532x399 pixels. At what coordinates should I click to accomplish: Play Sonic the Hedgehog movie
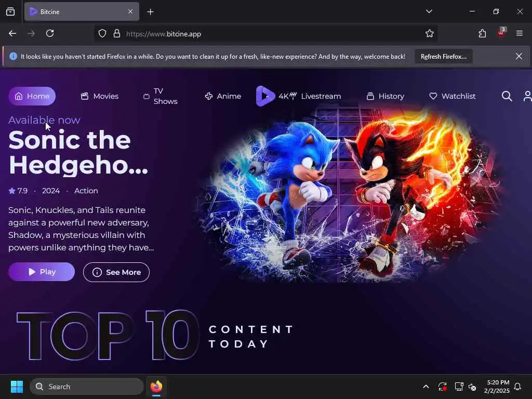(x=42, y=272)
